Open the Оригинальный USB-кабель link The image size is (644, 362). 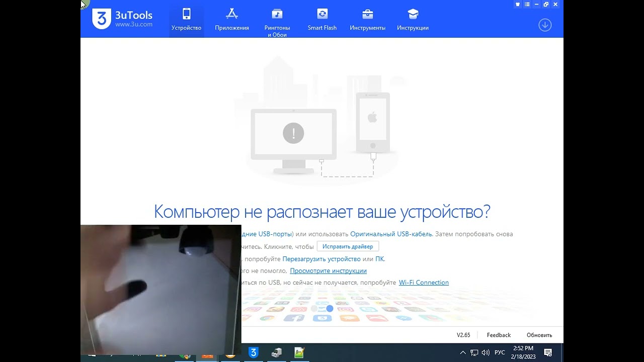click(x=391, y=234)
